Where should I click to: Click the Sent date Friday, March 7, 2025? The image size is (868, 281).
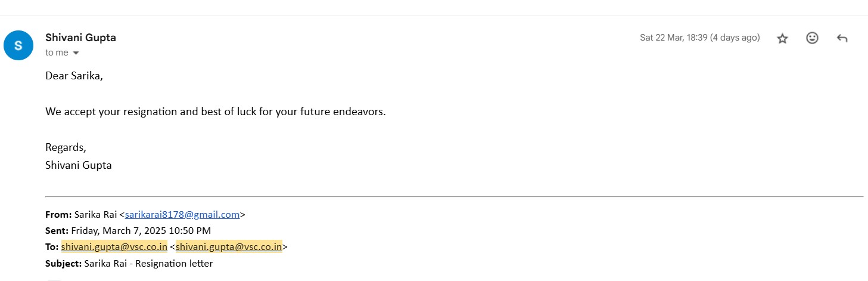pos(141,231)
